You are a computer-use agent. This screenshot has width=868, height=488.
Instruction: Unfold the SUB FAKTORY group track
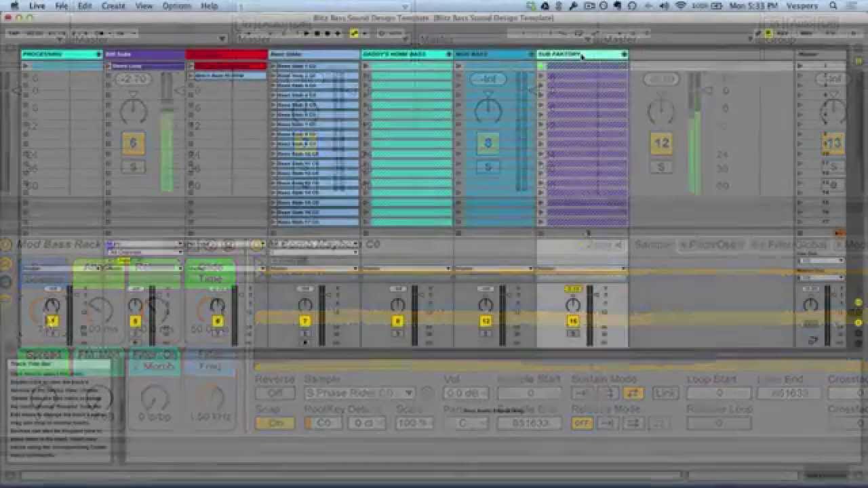point(624,54)
